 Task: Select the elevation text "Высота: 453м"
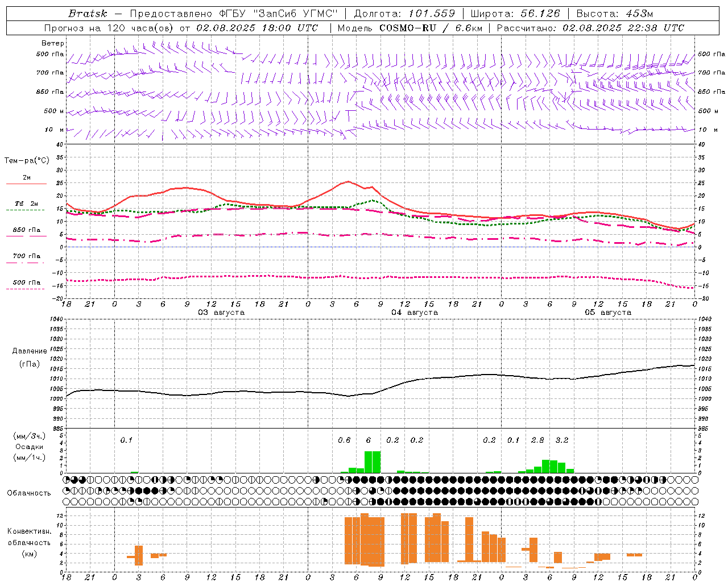[614, 14]
